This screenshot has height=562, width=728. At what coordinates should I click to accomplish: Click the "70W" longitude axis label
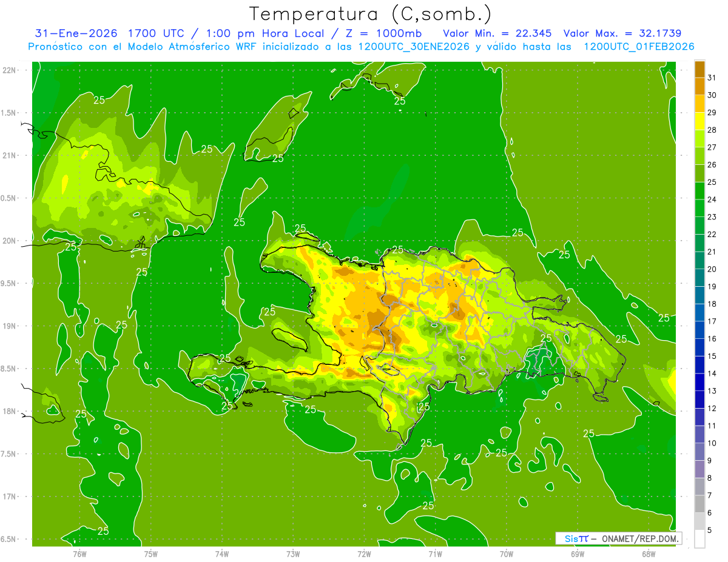click(507, 554)
